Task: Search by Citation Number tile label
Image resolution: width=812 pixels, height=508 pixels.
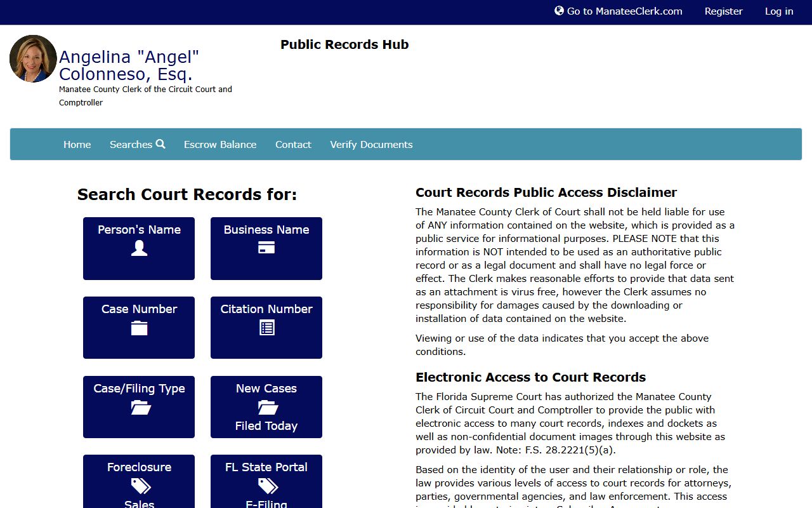Action: [x=266, y=309]
